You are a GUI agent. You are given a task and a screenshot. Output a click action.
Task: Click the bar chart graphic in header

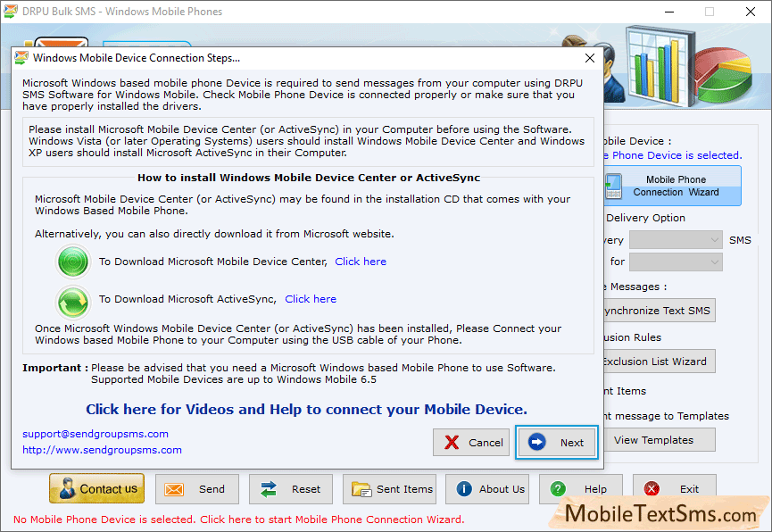tap(660, 64)
